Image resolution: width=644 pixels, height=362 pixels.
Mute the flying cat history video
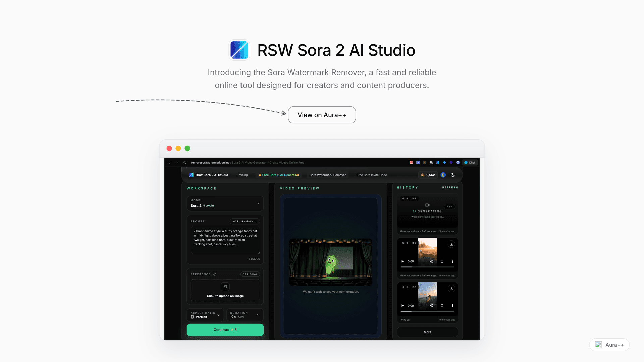(432, 306)
